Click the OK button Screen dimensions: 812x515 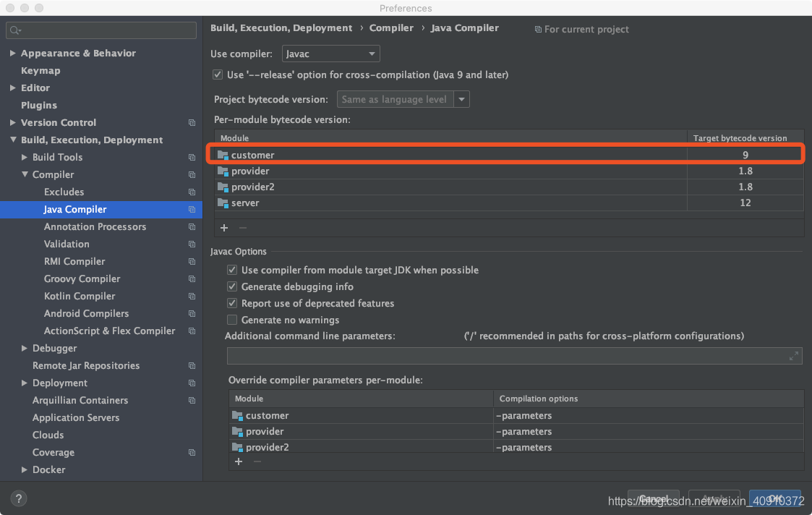pyautogui.click(x=774, y=498)
